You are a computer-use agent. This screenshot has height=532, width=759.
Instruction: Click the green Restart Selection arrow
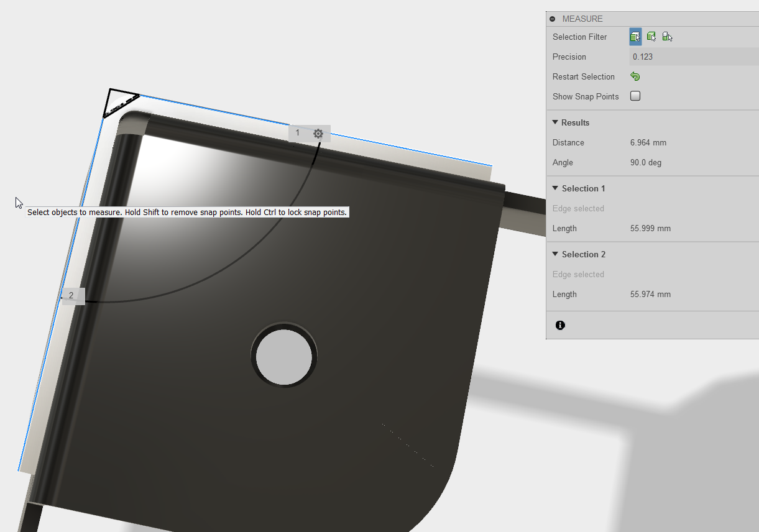tap(635, 76)
